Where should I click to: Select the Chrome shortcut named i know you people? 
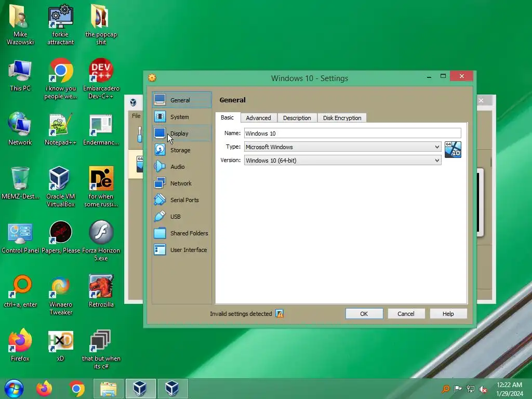coord(60,79)
